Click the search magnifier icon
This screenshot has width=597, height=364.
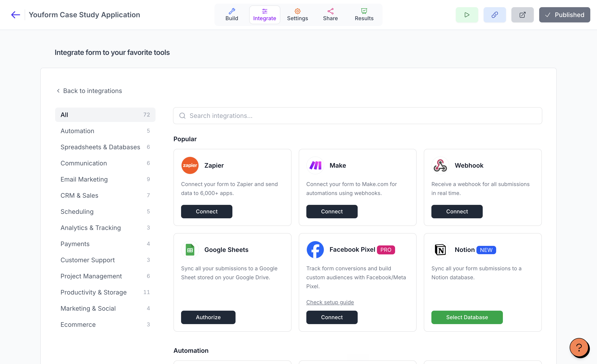[x=182, y=116]
